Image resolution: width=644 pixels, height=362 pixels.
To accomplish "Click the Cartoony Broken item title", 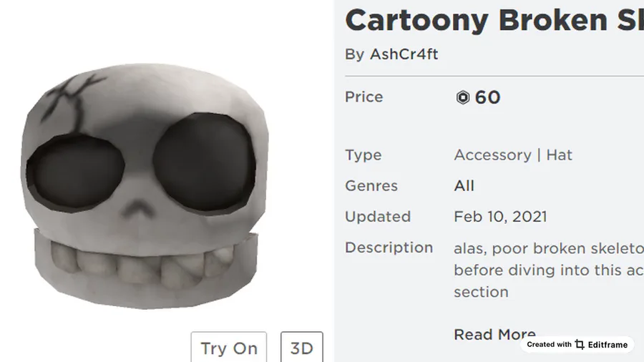I will click(494, 20).
